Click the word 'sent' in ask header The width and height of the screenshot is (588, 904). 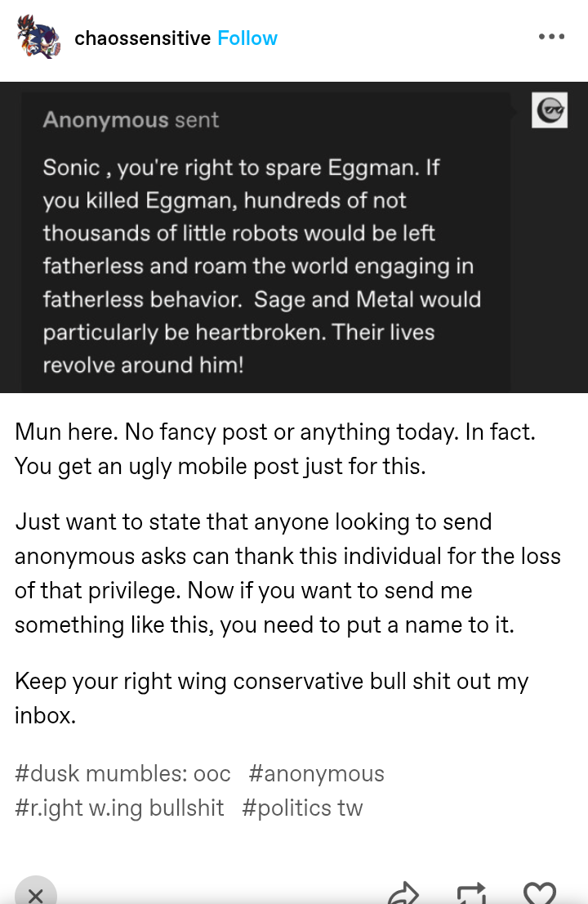pyautogui.click(x=196, y=120)
